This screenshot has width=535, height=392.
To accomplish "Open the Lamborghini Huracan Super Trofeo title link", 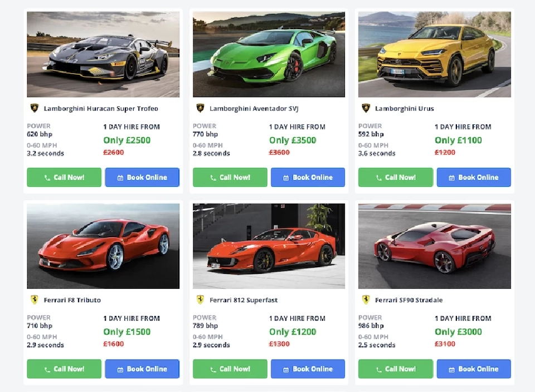I will tap(101, 109).
